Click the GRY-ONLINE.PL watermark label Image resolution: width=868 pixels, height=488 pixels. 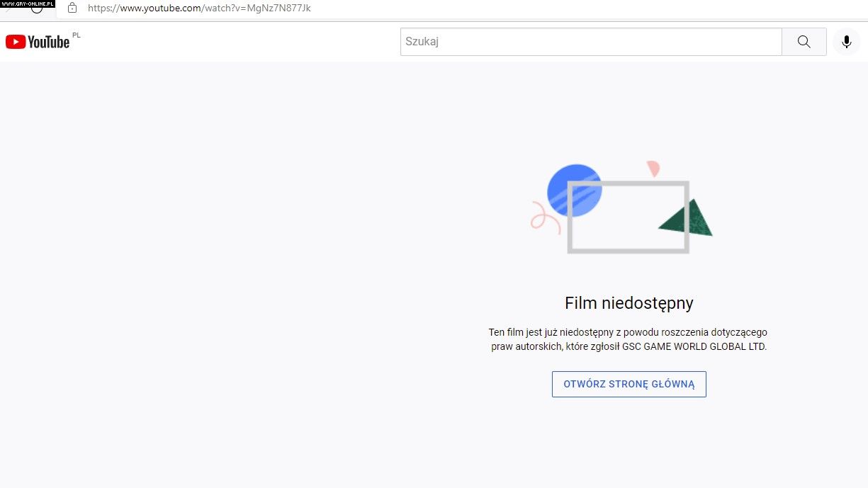point(28,4)
